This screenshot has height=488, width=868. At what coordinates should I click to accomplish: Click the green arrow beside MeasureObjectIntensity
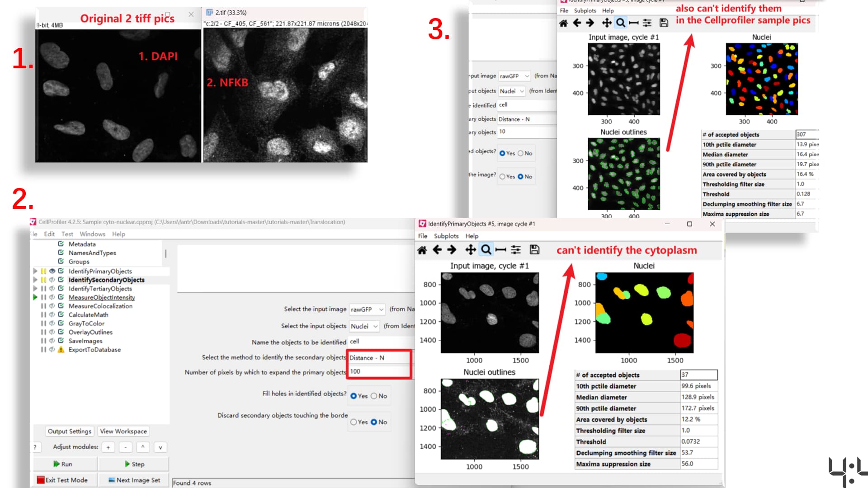pyautogui.click(x=35, y=297)
